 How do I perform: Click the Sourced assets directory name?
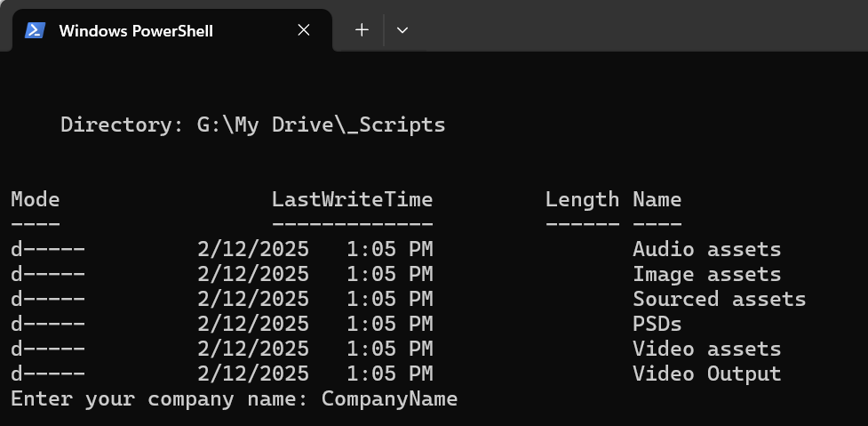[719, 299]
